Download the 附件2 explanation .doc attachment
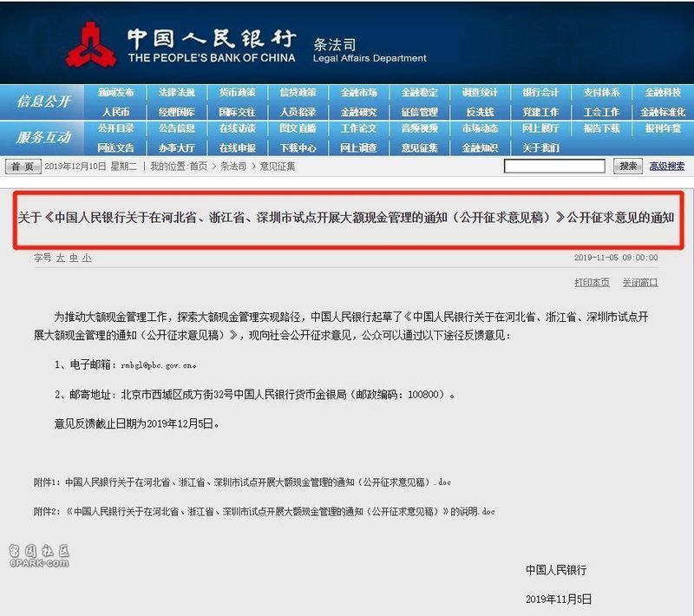This screenshot has height=616, width=694. 265,512
